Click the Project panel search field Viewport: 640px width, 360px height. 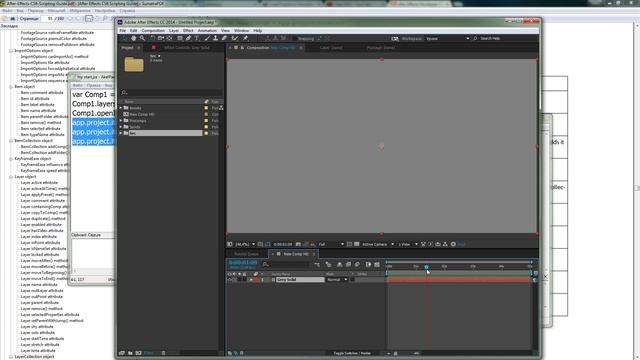pos(171,93)
